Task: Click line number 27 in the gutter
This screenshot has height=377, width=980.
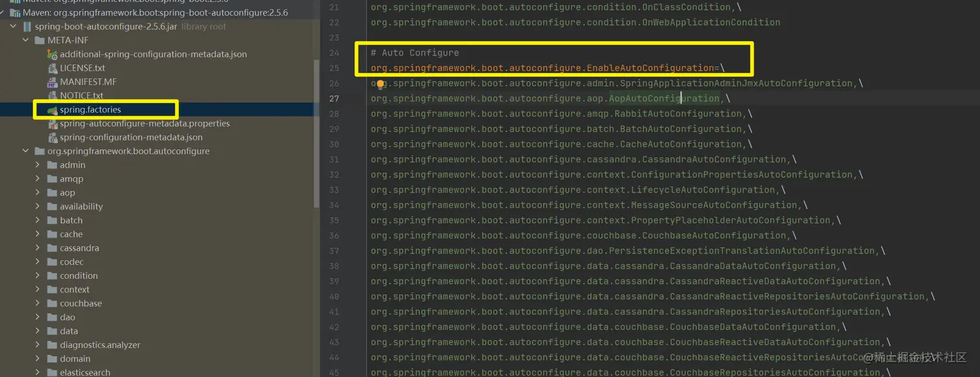Action: click(x=334, y=98)
